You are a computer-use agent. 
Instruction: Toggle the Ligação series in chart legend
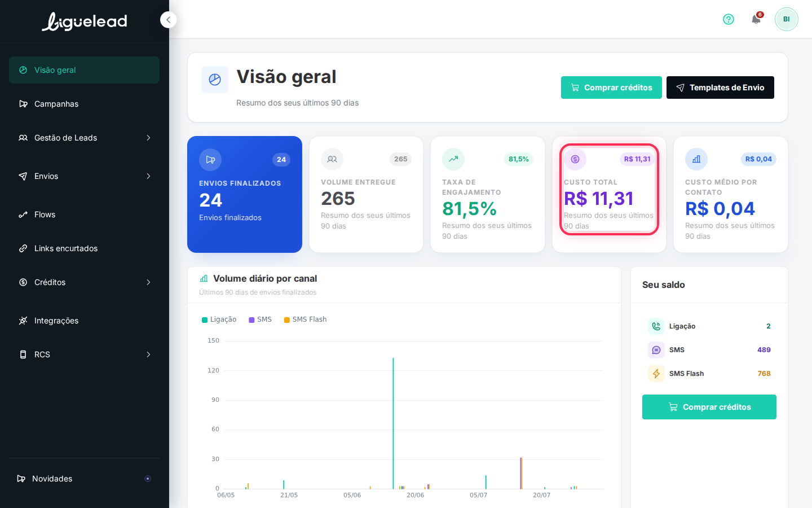click(219, 319)
